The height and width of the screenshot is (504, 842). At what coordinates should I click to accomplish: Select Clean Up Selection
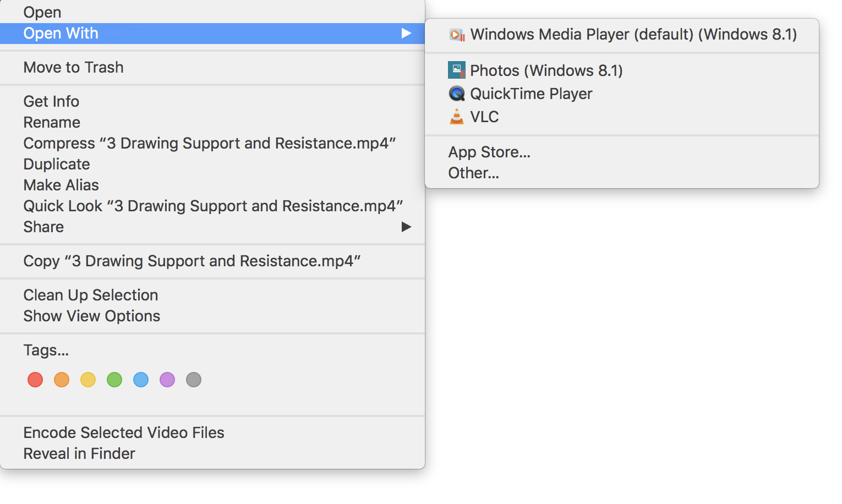pyautogui.click(x=212, y=295)
